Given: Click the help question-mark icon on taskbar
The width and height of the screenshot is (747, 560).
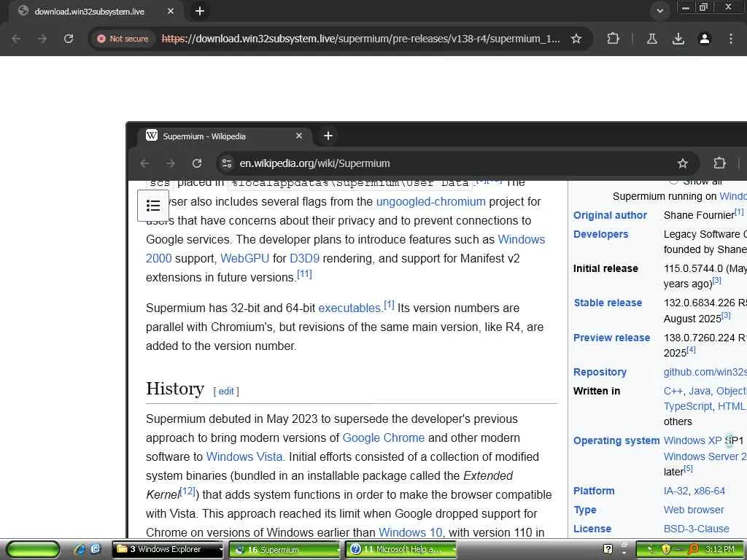Looking at the screenshot, I should (608, 549).
